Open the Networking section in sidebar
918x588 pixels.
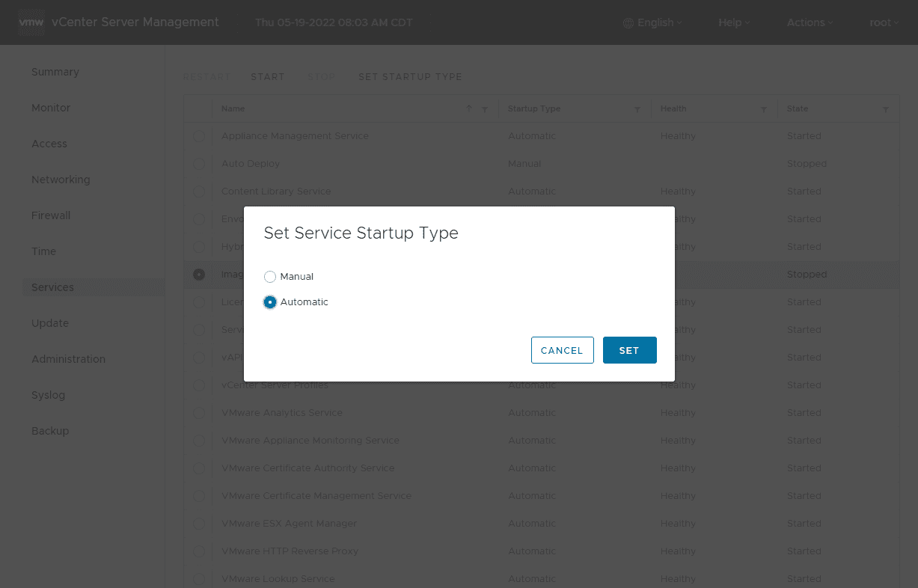pyautogui.click(x=61, y=180)
